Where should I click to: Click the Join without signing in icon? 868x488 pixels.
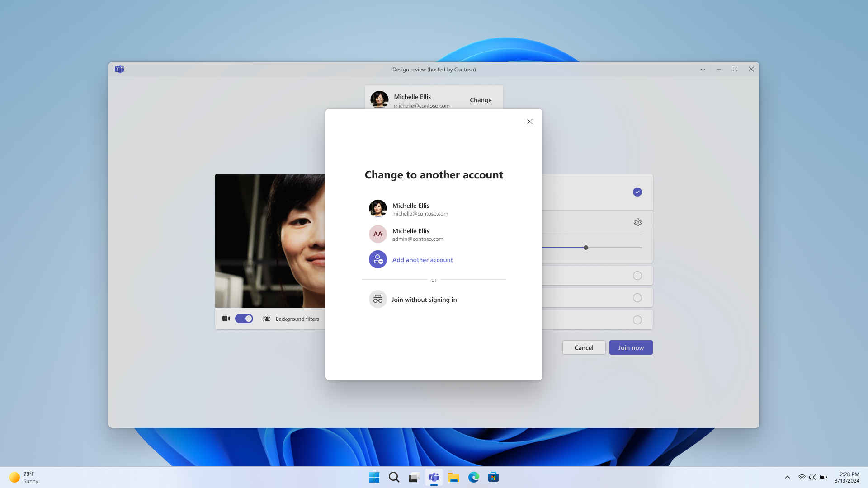pos(377,299)
